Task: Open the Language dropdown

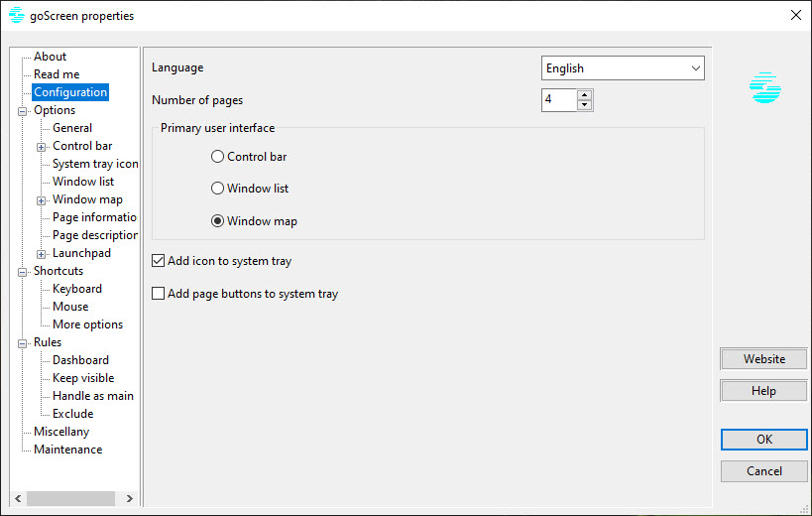Action: (623, 68)
